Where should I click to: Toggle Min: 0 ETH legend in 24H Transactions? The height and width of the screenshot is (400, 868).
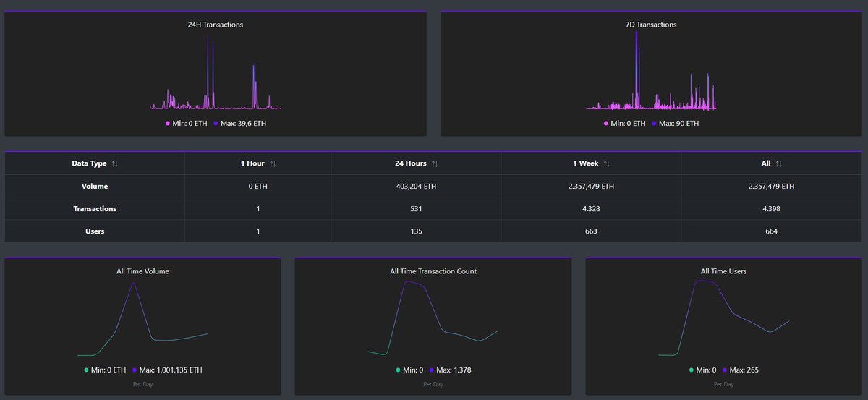pos(186,124)
